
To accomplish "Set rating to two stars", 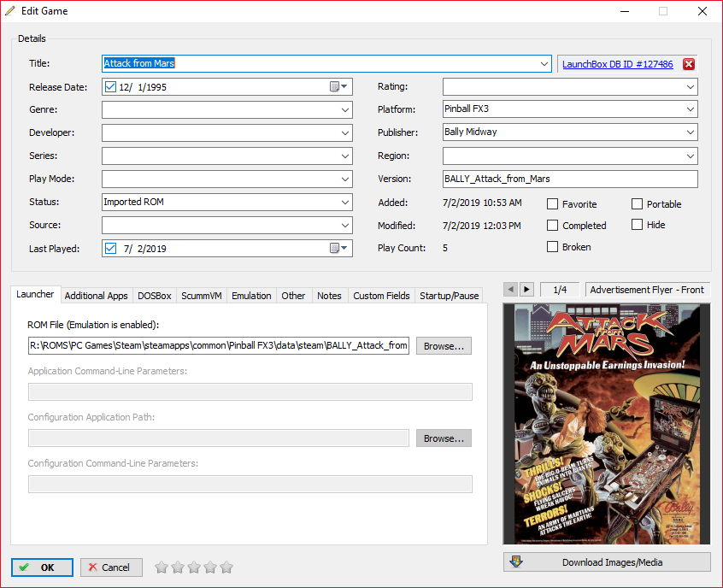I will [x=178, y=567].
